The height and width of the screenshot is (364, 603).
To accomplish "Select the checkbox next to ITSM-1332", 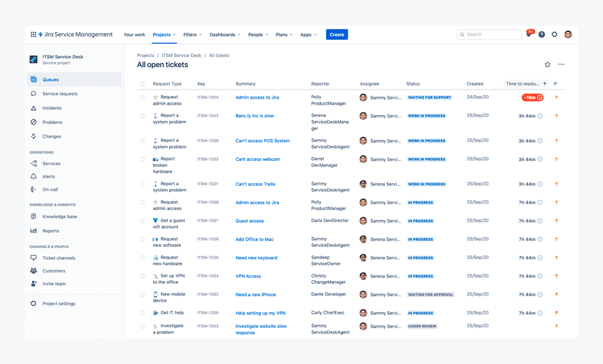I will pos(142,294).
